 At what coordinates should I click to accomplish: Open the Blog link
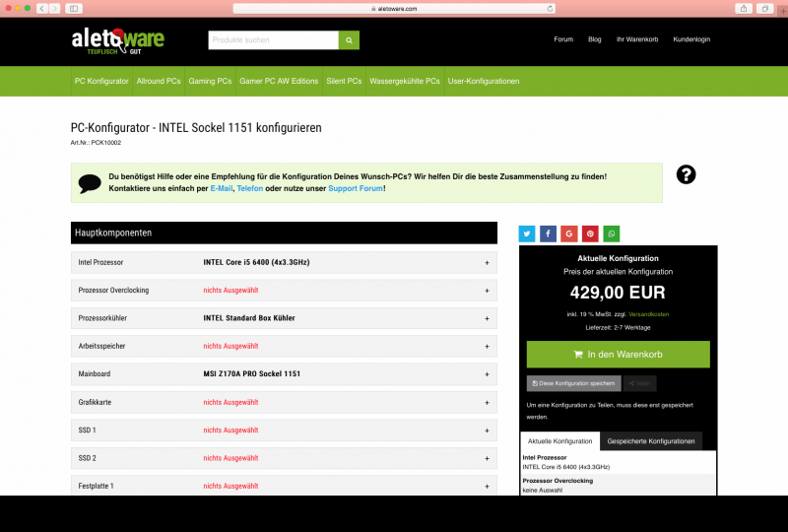pyautogui.click(x=595, y=39)
